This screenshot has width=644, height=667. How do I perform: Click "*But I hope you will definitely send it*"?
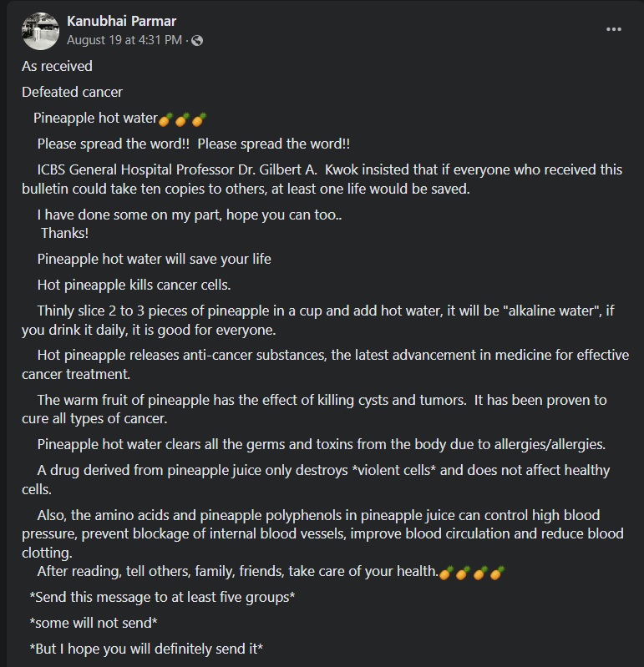[146, 649]
